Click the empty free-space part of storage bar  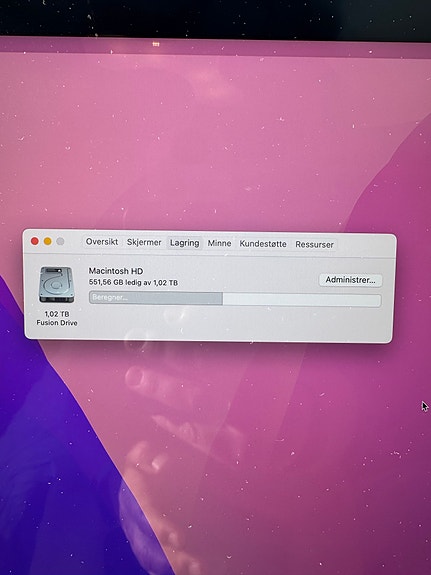pyautogui.click(x=302, y=300)
